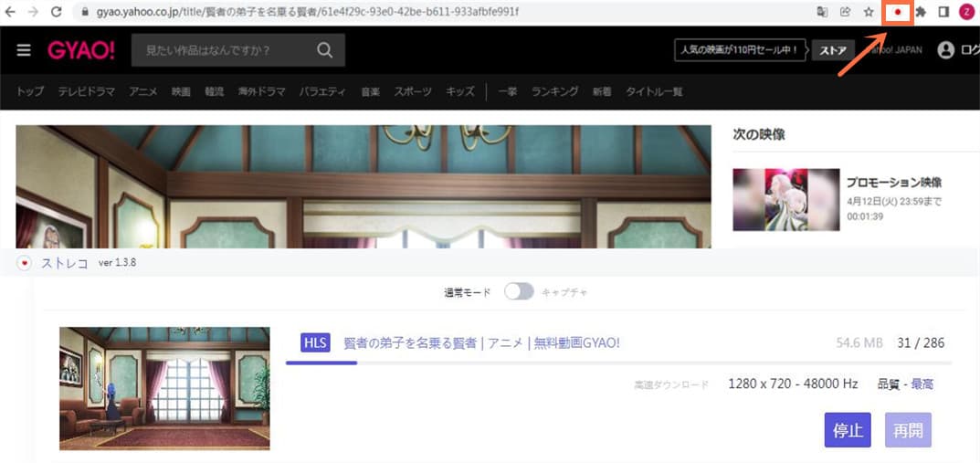The image size is (980, 463).
Task: Click the ストア button
Action: point(833,50)
